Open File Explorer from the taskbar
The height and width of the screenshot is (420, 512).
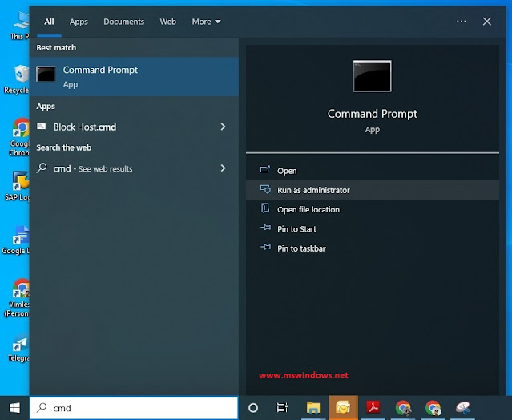coord(313,408)
